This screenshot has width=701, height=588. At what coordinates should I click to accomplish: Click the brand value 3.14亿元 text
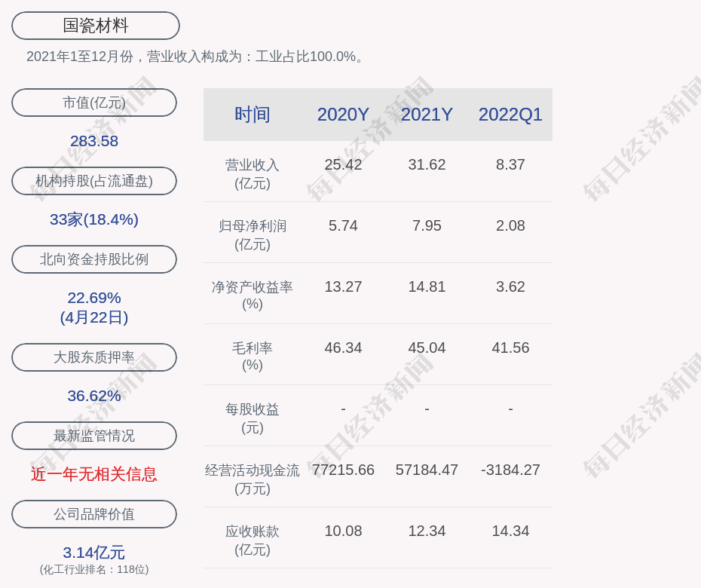[x=94, y=553]
